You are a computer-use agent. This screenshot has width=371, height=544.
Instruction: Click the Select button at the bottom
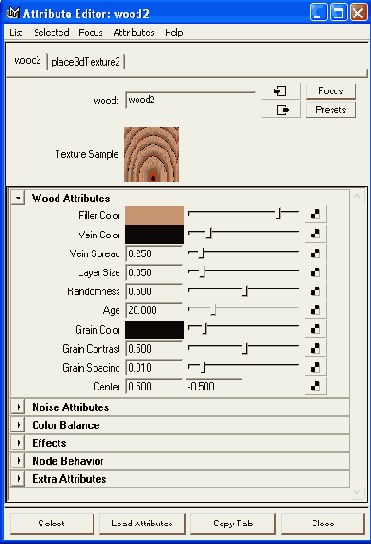52,523
